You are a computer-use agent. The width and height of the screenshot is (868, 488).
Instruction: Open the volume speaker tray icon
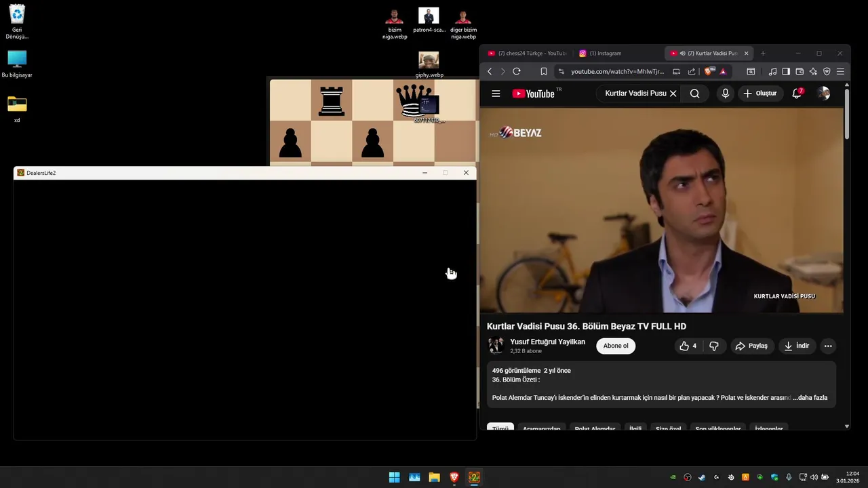[x=814, y=477]
